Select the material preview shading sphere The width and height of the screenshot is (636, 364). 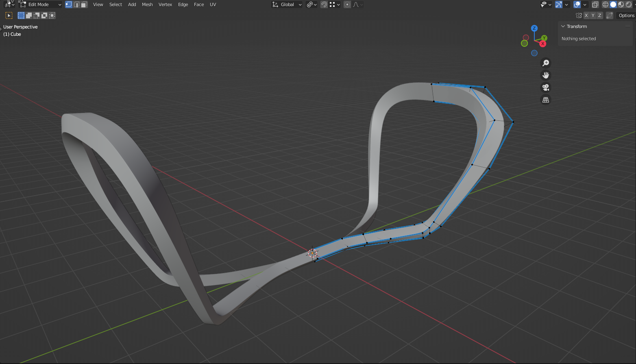(621, 4)
